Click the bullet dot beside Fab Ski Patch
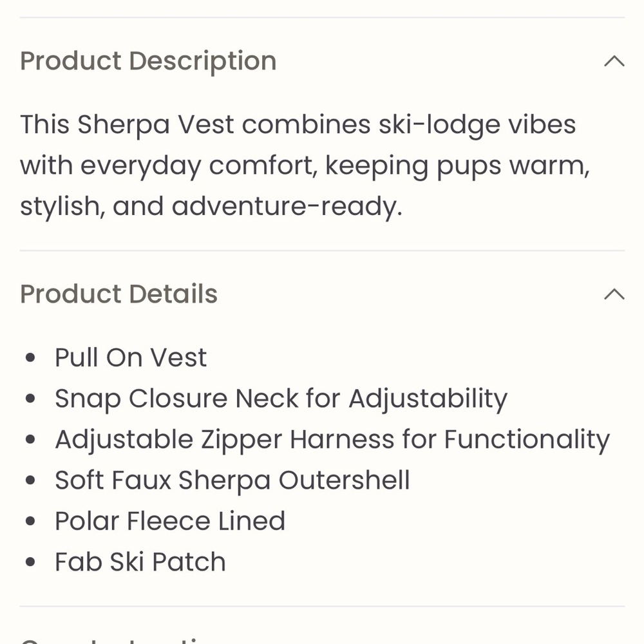644x644 pixels. point(30,562)
